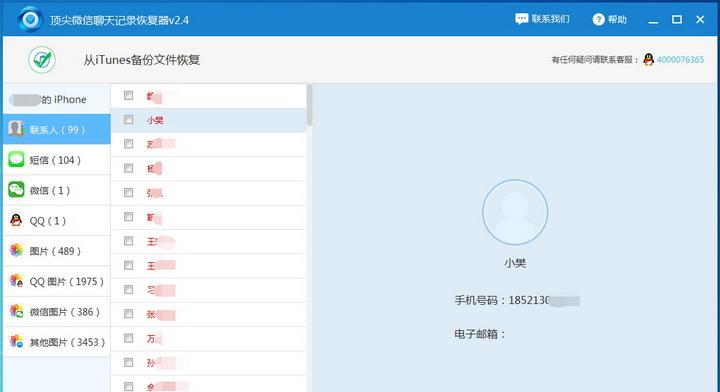Open 图片 (489) category
The image size is (720, 392).
pos(56,251)
